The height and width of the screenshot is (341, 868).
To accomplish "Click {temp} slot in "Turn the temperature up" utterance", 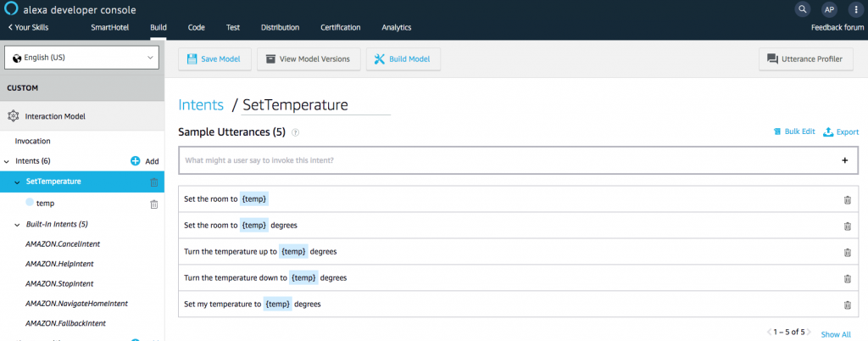I will [x=293, y=251].
